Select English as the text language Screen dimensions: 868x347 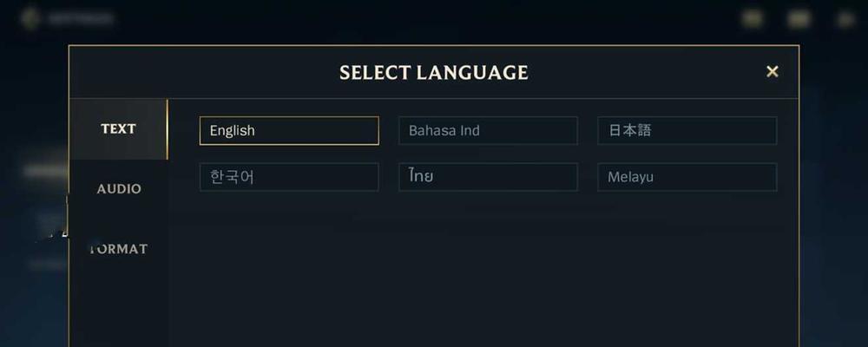(289, 131)
